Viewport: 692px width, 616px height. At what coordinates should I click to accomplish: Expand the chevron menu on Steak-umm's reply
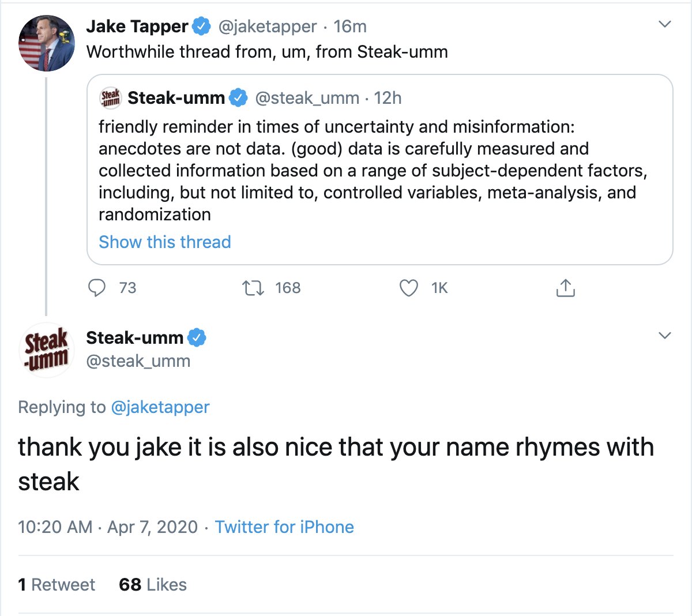(665, 335)
